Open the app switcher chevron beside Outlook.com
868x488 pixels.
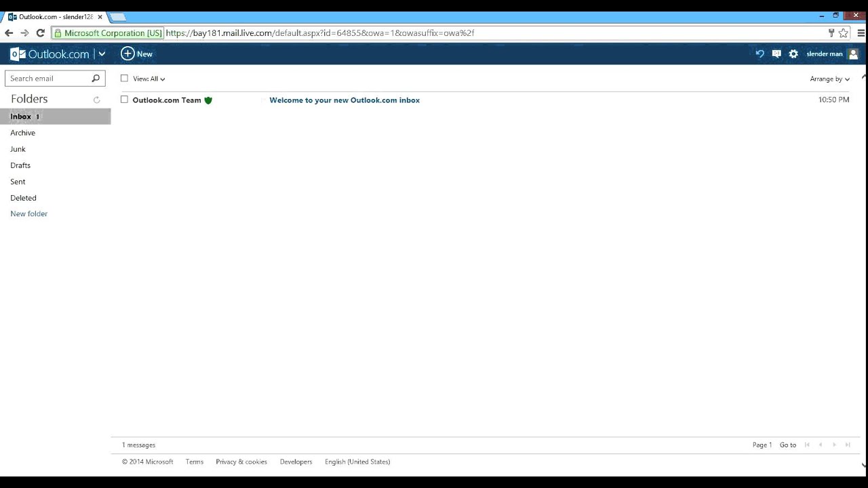tap(102, 54)
